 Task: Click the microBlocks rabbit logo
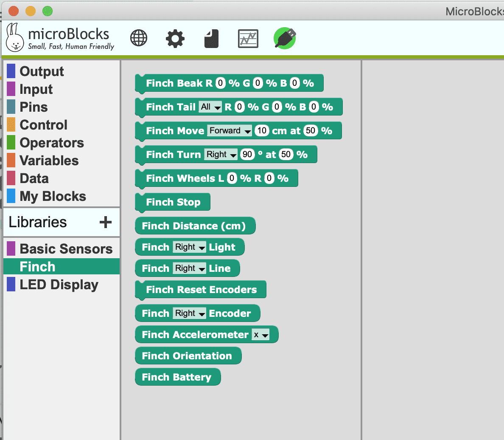(14, 38)
